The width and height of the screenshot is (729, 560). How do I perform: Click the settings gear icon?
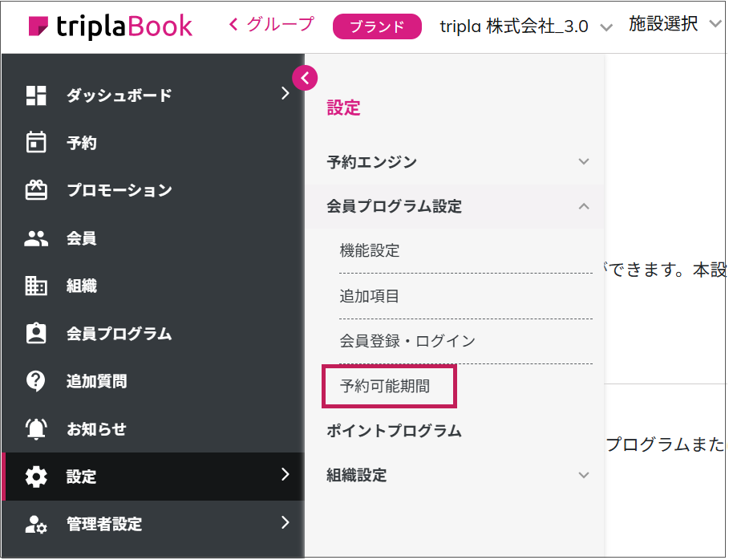click(36, 477)
